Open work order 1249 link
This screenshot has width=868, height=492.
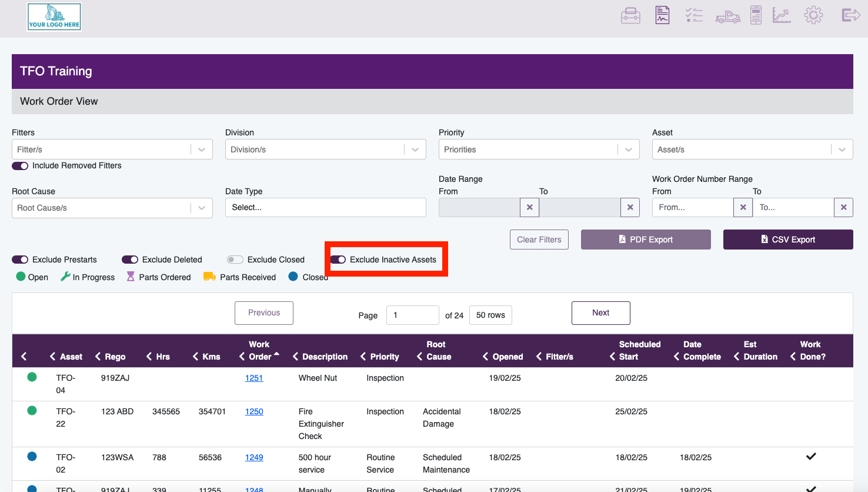tap(254, 457)
